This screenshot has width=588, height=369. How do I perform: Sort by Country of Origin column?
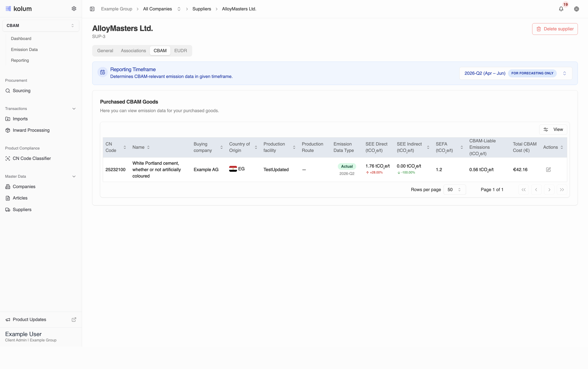256,147
